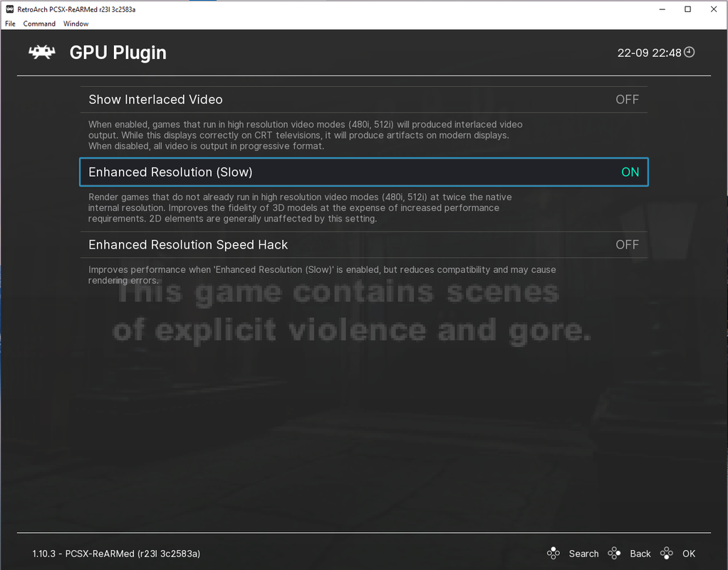Click the 'Improves performance when' description text

click(322, 275)
